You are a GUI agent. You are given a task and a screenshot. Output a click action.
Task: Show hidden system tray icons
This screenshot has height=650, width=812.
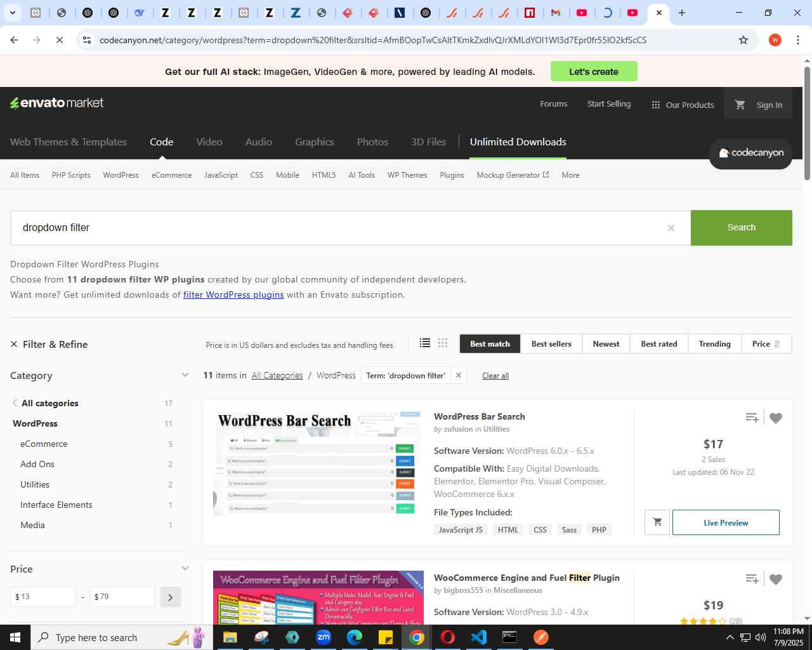coord(730,637)
